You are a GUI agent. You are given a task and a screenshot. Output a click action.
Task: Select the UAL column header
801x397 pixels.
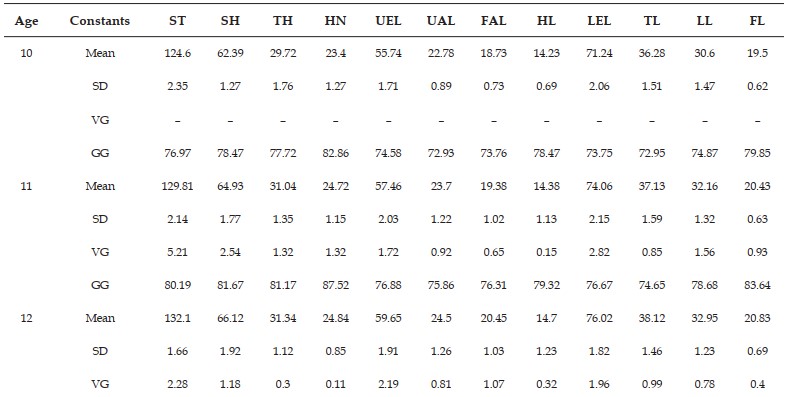(440, 21)
